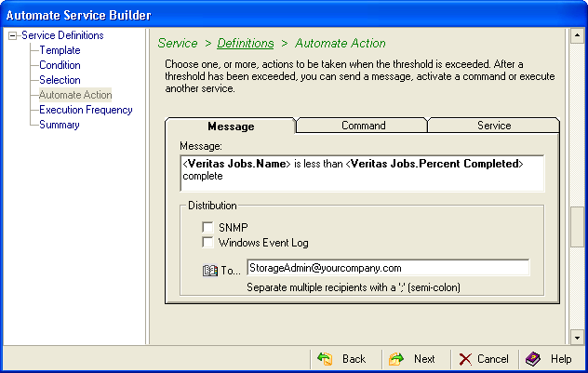Click the Automate Action breadcrumb text
This screenshot has height=373, width=588.
341,43
